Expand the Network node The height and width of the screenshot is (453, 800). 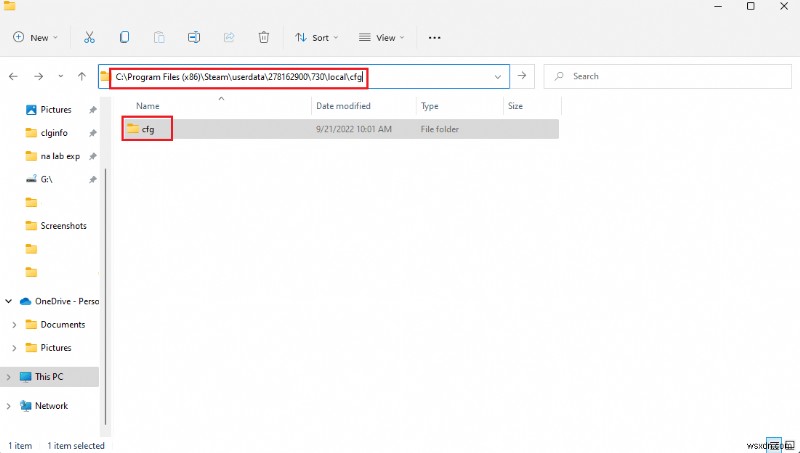tap(8, 406)
